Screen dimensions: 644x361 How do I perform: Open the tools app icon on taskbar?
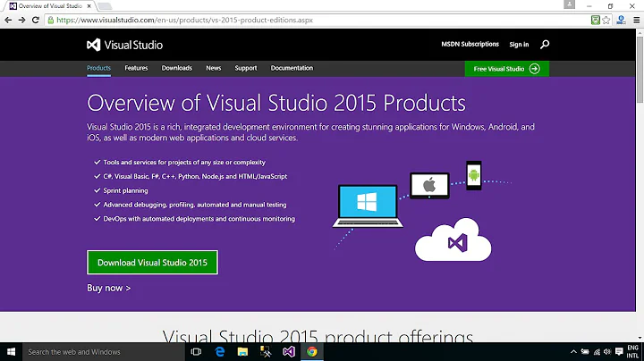click(x=266, y=351)
